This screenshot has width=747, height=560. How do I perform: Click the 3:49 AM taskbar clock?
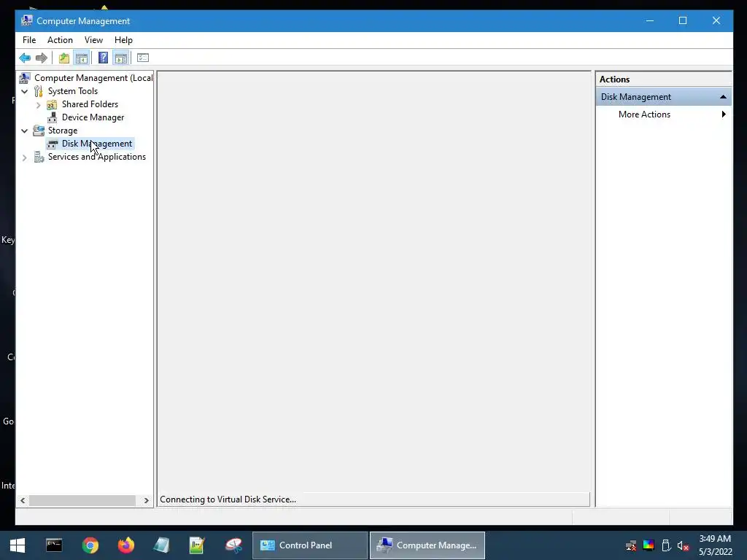click(x=715, y=539)
